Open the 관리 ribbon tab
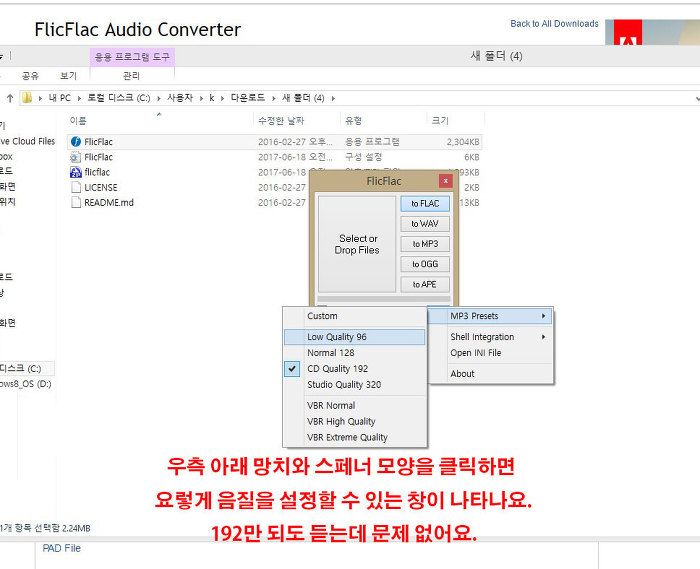700x569 pixels. pos(131,76)
